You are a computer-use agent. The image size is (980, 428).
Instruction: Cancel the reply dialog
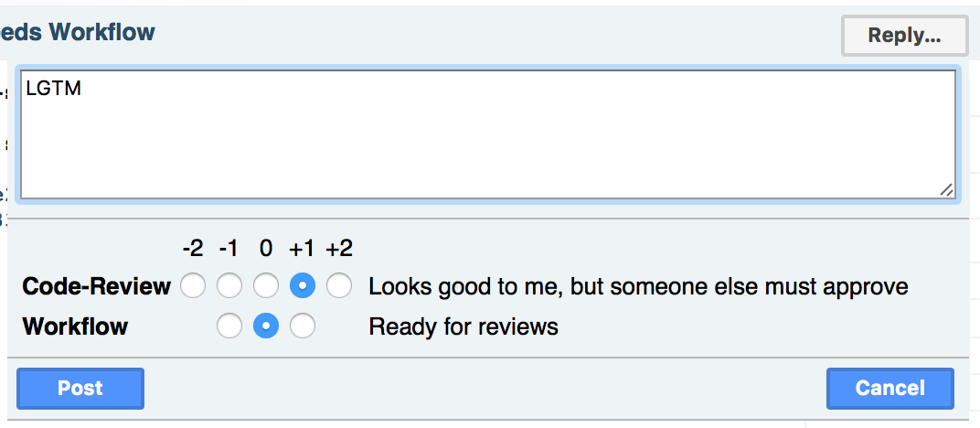[x=889, y=388]
